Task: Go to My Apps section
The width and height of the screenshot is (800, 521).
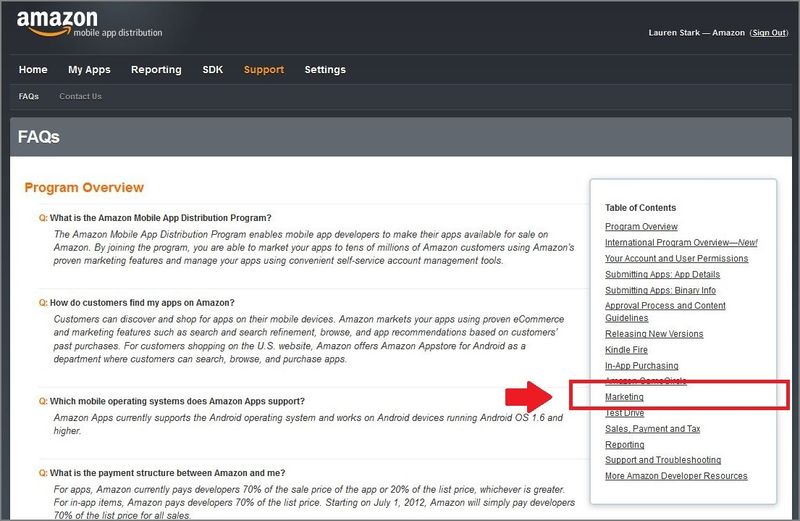Action: coord(89,70)
